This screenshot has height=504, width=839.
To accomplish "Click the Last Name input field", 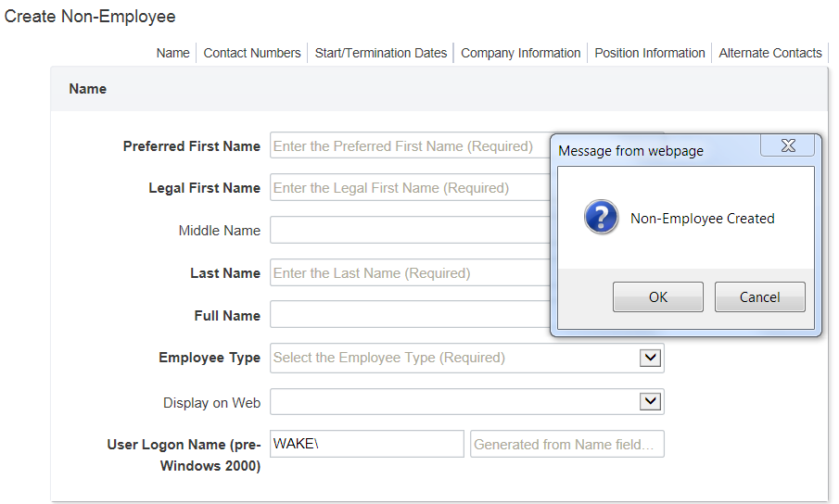I will 411,272.
